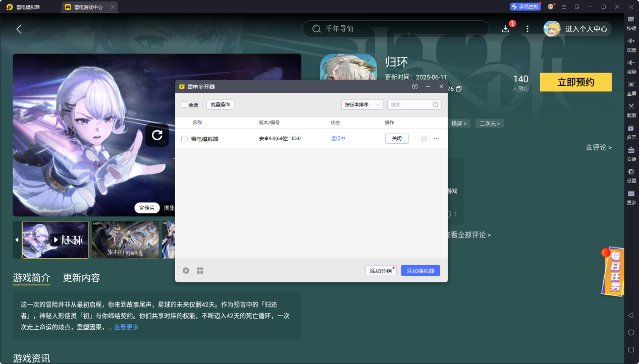
Task: Open more options dots in 雷电模拟器 row
Action: tap(436, 139)
